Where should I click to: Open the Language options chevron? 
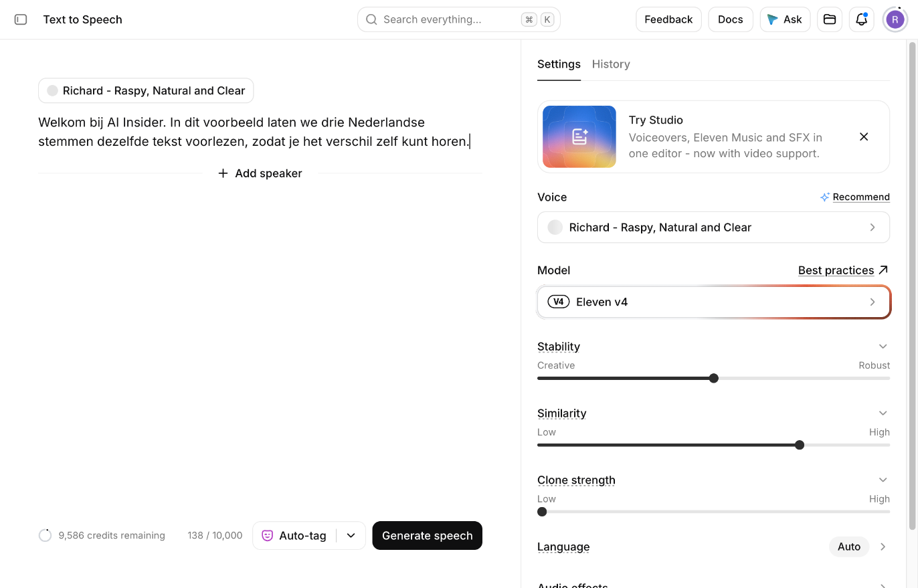[x=883, y=547]
